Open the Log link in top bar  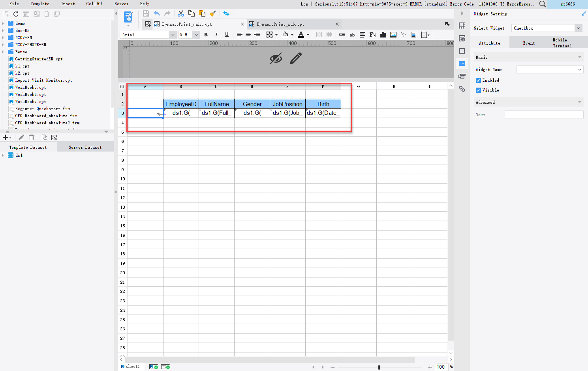pyautogui.click(x=304, y=4)
